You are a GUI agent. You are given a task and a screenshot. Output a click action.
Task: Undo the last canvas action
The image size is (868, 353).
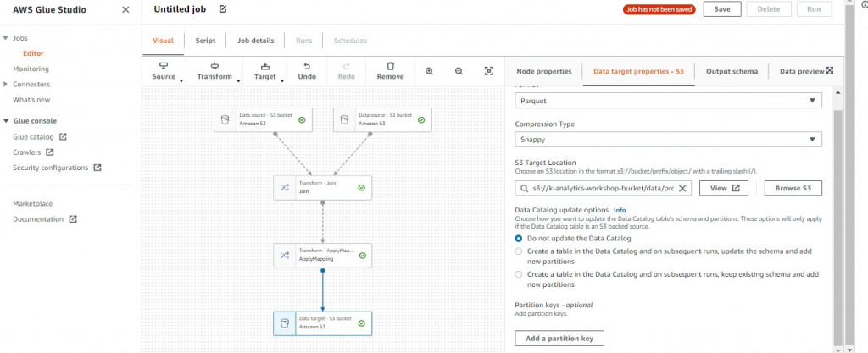pyautogui.click(x=307, y=72)
